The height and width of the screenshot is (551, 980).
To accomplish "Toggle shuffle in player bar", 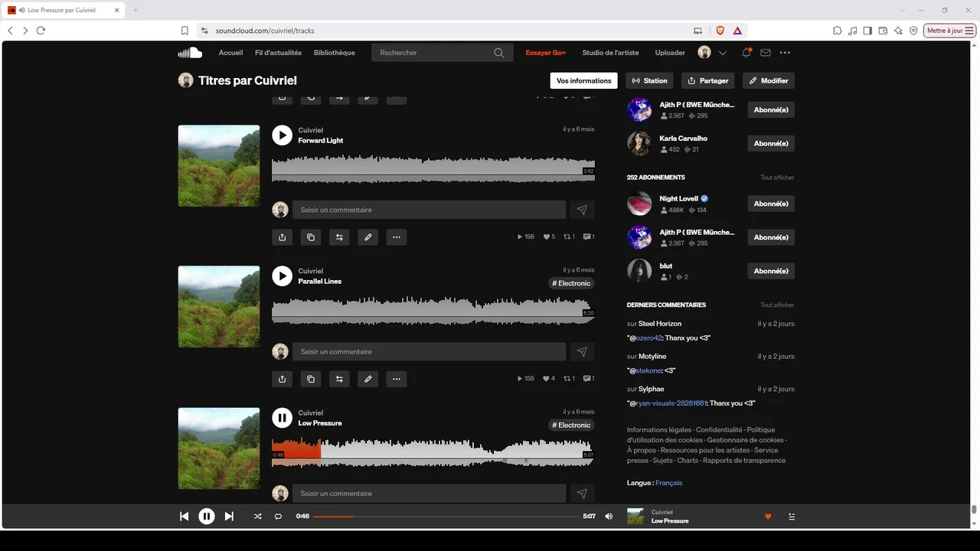I will pos(257,517).
